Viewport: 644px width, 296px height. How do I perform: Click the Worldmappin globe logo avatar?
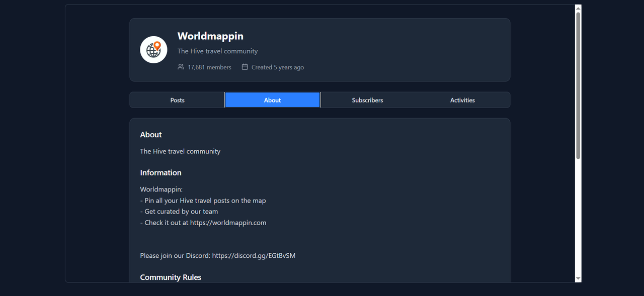(x=153, y=50)
